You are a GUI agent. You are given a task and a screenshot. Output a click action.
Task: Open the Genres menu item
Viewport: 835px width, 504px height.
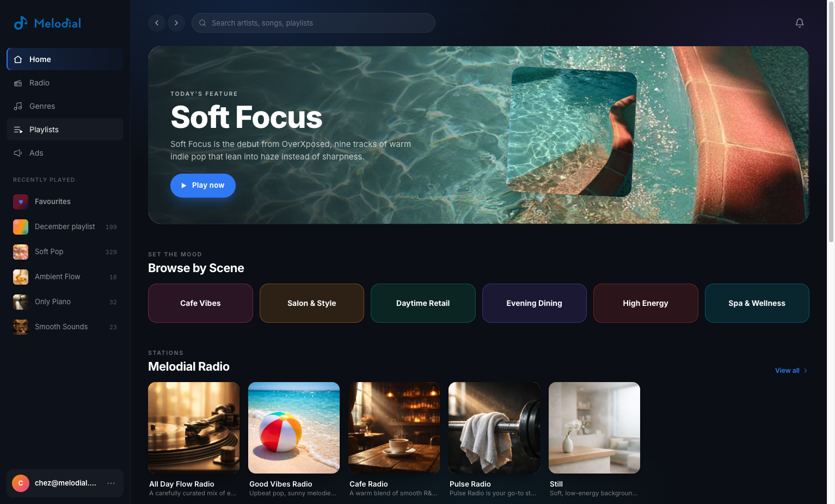click(65, 106)
